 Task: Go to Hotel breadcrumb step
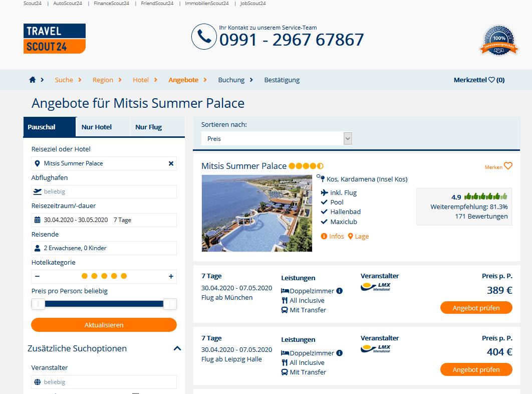point(141,80)
